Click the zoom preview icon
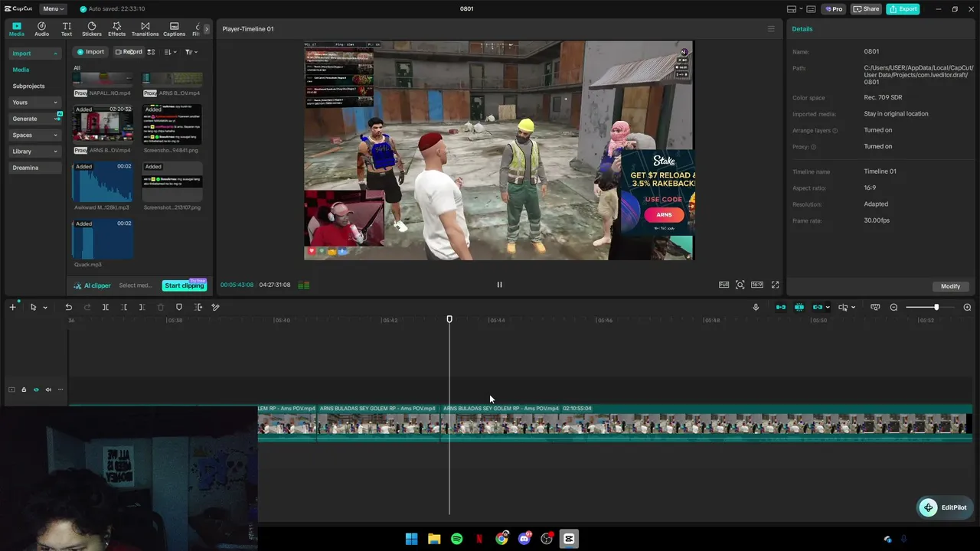Screen dimensions: 980x551 740,285
